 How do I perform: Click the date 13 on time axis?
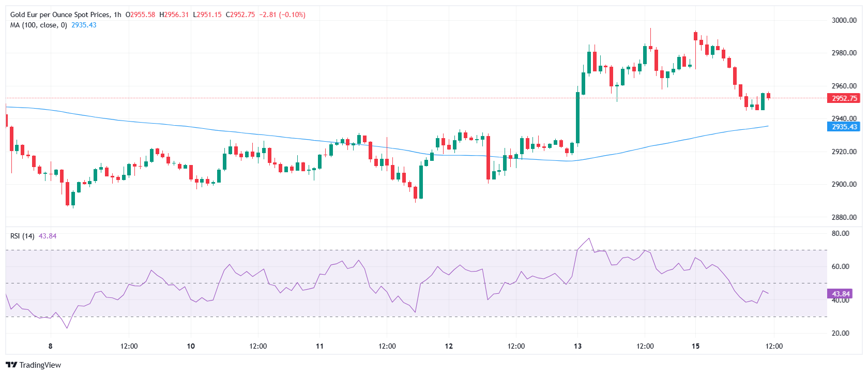(x=577, y=346)
